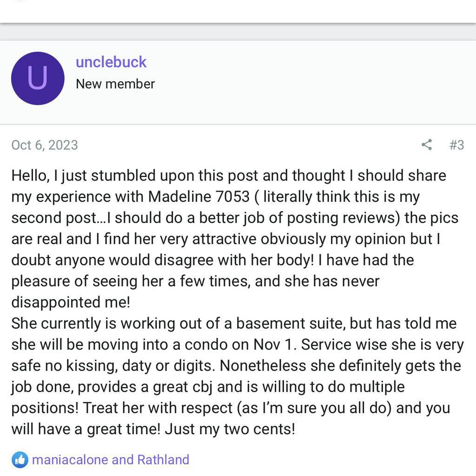Image resolution: width=476 pixels, height=476 pixels.
Task: Click the 'Just my two cents!' closing sentence
Action: [x=230, y=429]
